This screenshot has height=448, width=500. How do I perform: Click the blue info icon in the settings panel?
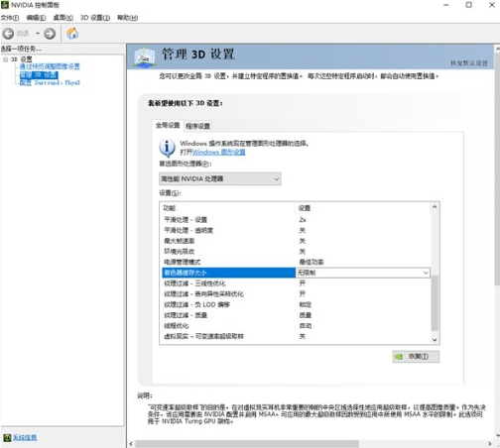(167, 148)
